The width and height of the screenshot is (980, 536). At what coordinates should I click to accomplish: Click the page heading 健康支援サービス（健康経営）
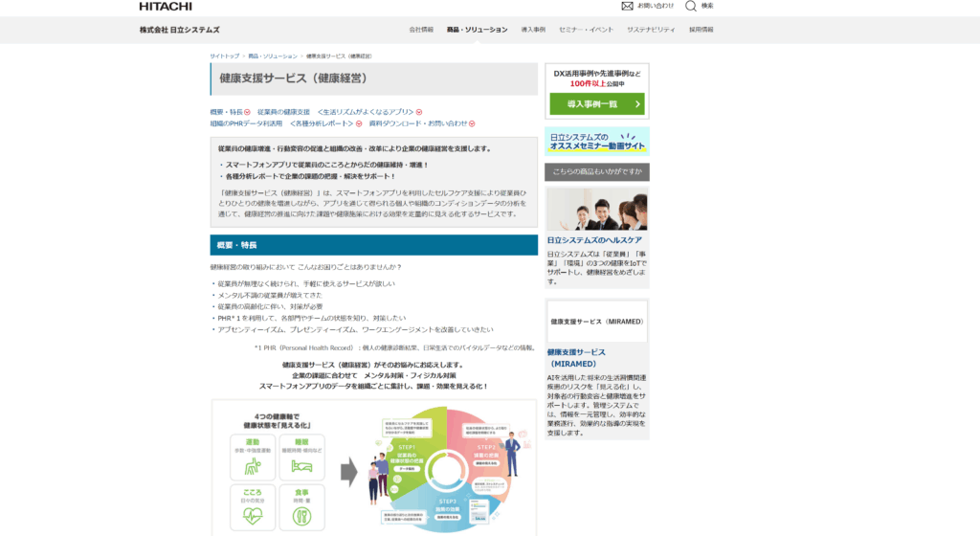[x=293, y=78]
